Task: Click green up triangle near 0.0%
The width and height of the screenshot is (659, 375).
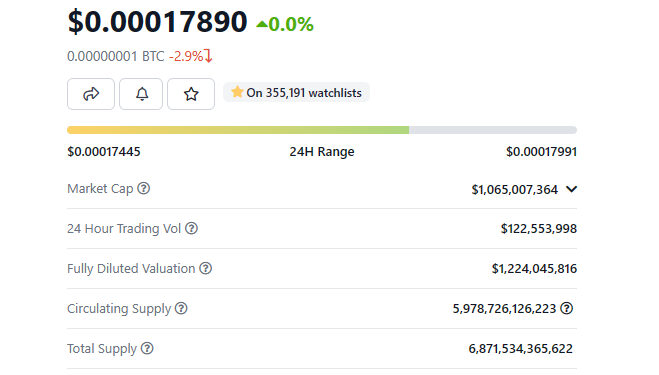Action: pos(262,24)
